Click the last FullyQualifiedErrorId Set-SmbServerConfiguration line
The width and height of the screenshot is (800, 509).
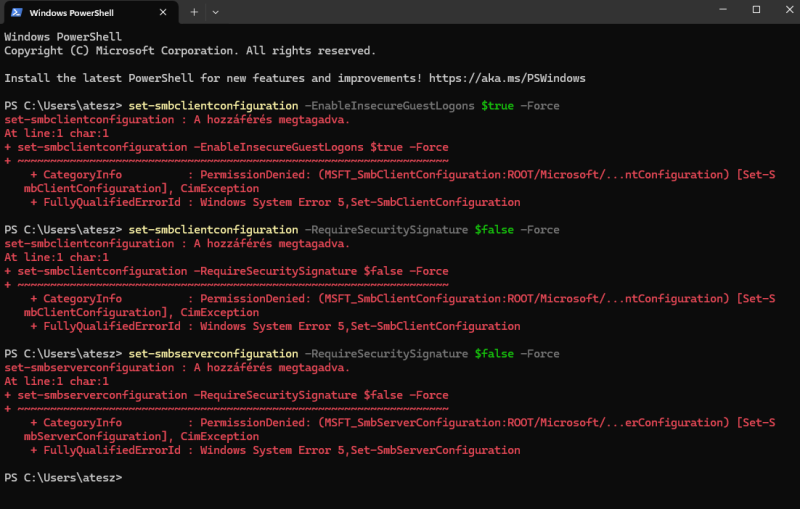[275, 450]
